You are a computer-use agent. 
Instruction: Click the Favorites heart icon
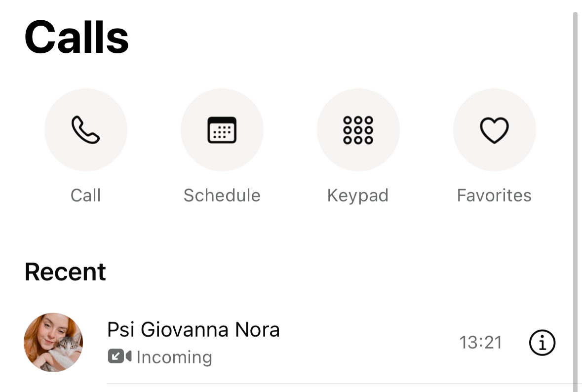click(x=494, y=130)
